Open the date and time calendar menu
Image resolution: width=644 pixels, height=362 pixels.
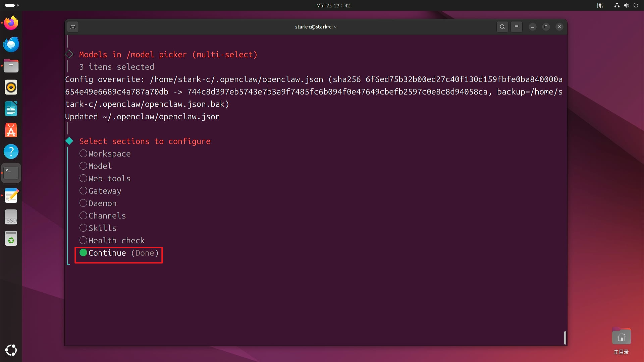(333, 5)
